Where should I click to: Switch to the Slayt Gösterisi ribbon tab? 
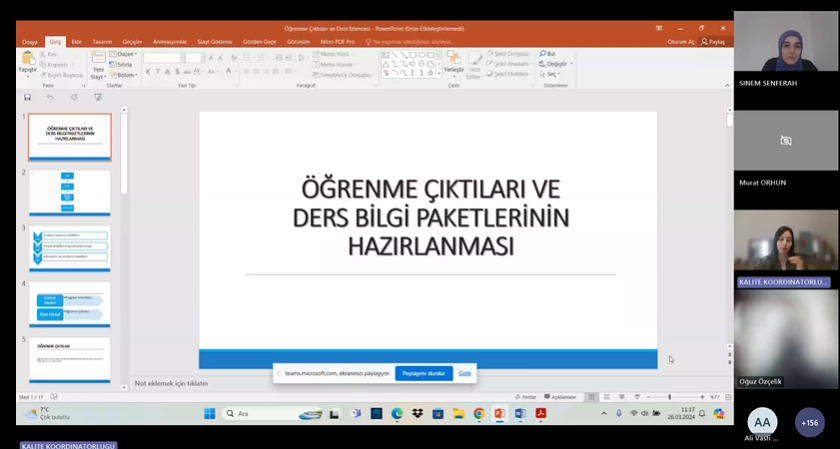(x=215, y=42)
